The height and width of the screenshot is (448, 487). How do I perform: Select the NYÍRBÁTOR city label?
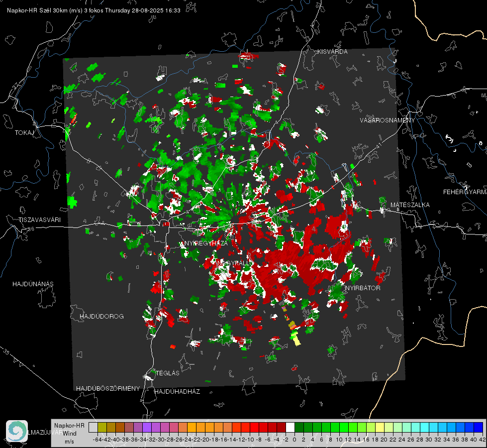coord(363,288)
